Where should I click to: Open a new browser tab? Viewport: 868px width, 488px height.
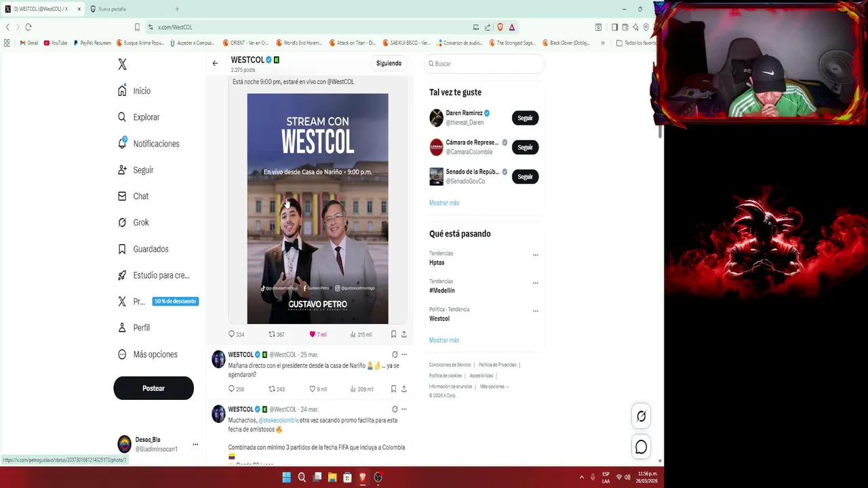tap(177, 9)
